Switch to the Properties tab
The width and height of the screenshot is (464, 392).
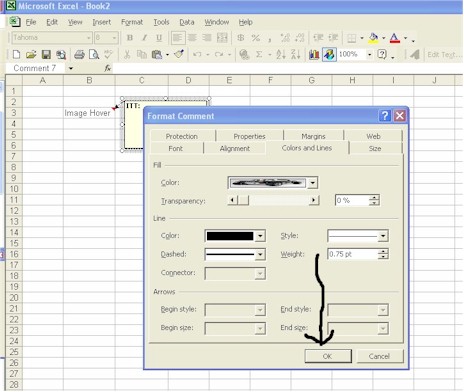249,136
